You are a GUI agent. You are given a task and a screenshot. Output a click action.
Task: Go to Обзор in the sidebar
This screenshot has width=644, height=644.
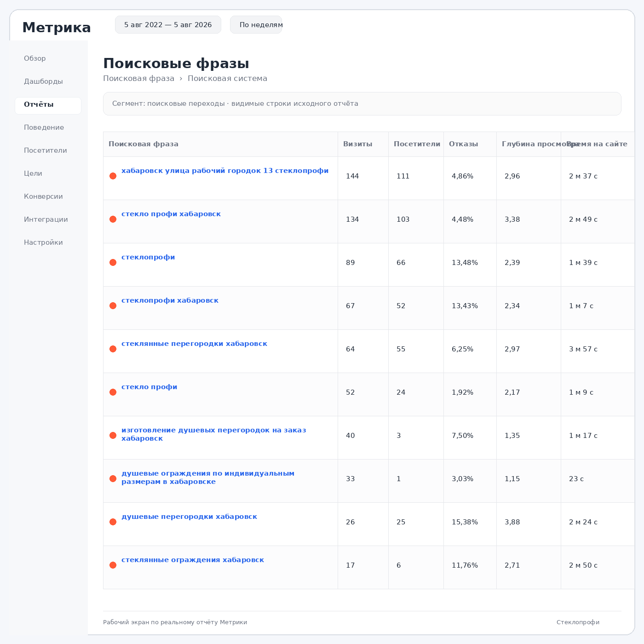coord(35,58)
